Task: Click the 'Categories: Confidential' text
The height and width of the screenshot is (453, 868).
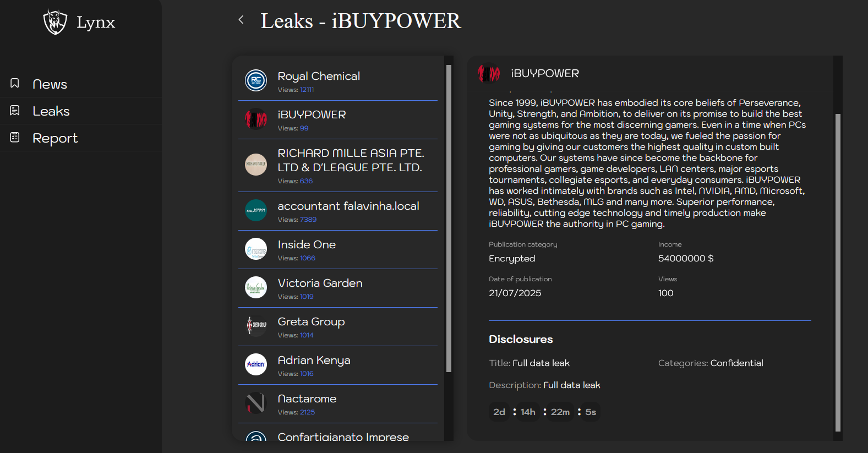Action: (711, 363)
